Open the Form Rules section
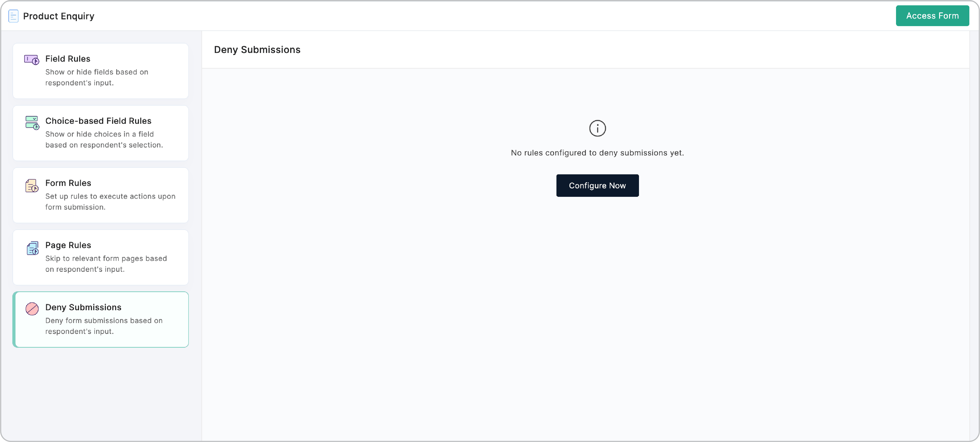The width and height of the screenshot is (980, 442). coord(100,195)
